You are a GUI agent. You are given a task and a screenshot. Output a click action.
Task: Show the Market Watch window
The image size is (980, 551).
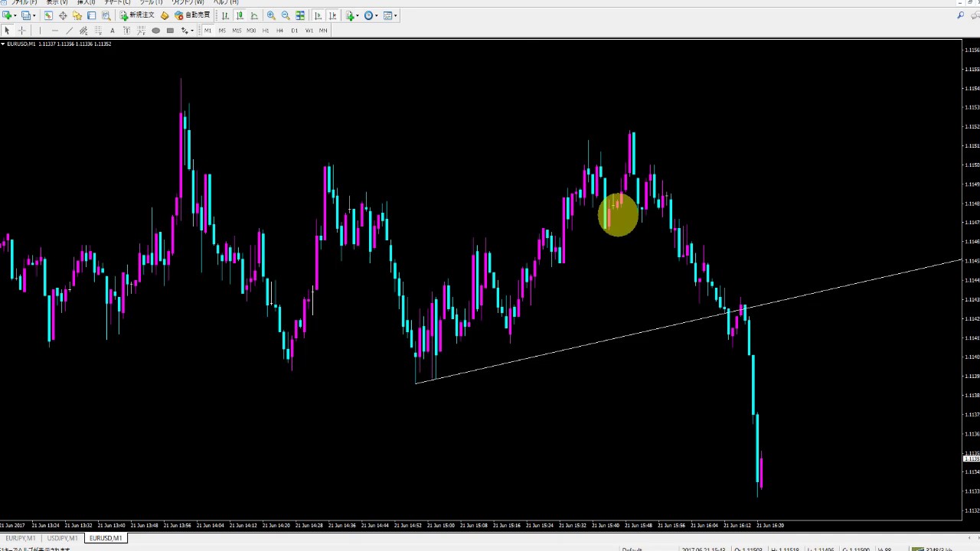(x=48, y=15)
